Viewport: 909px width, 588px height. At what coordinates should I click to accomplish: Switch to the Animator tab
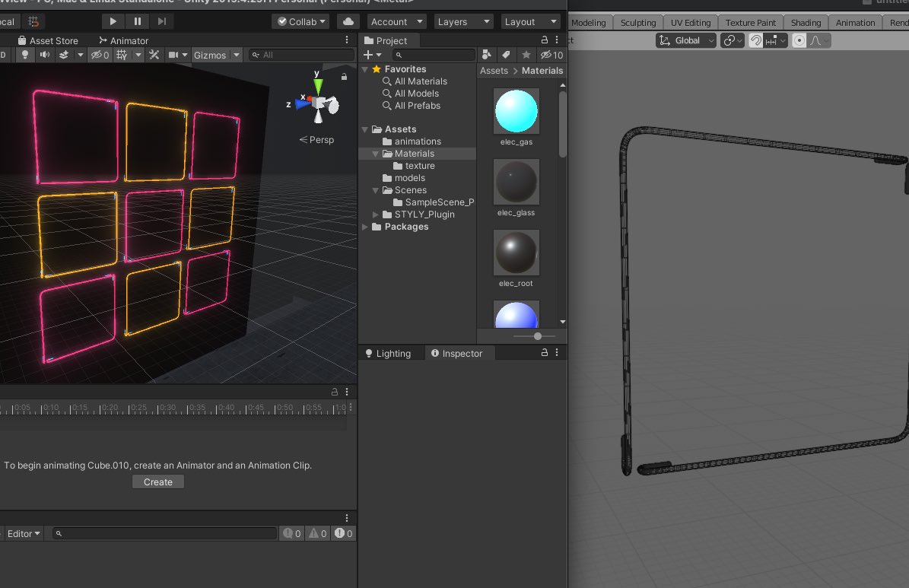click(123, 40)
